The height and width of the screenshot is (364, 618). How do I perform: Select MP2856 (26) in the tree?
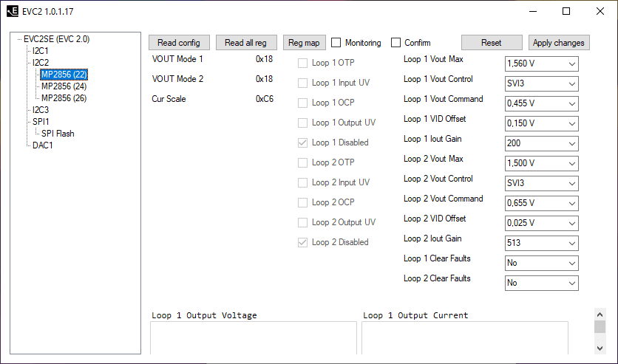(64, 98)
